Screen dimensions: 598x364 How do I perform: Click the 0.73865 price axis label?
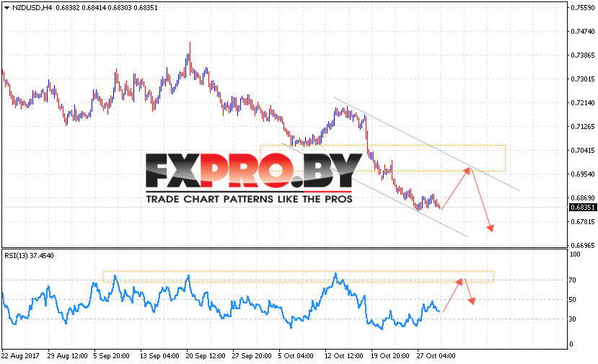click(583, 56)
